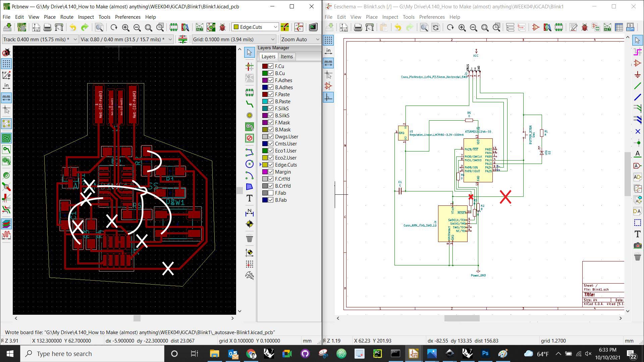
Task: Switch to Layers tab in Layers Manager
Action: click(x=268, y=57)
